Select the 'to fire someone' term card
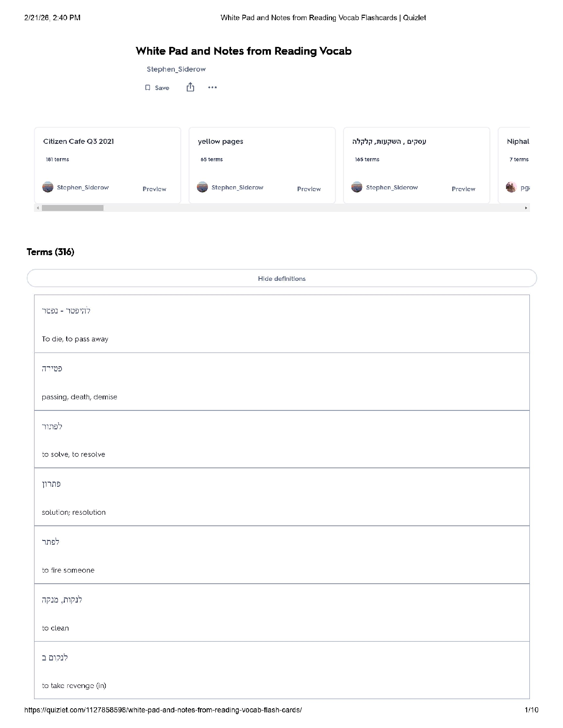 (281, 555)
